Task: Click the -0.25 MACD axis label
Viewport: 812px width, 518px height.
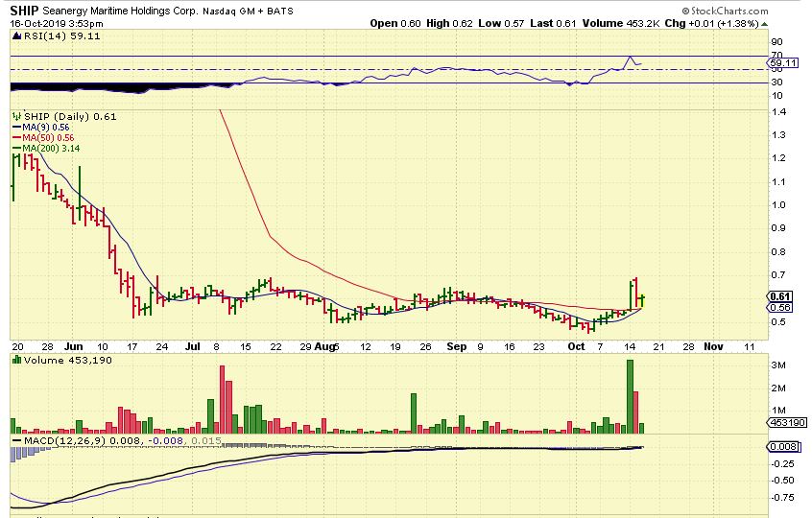Action: click(x=782, y=464)
